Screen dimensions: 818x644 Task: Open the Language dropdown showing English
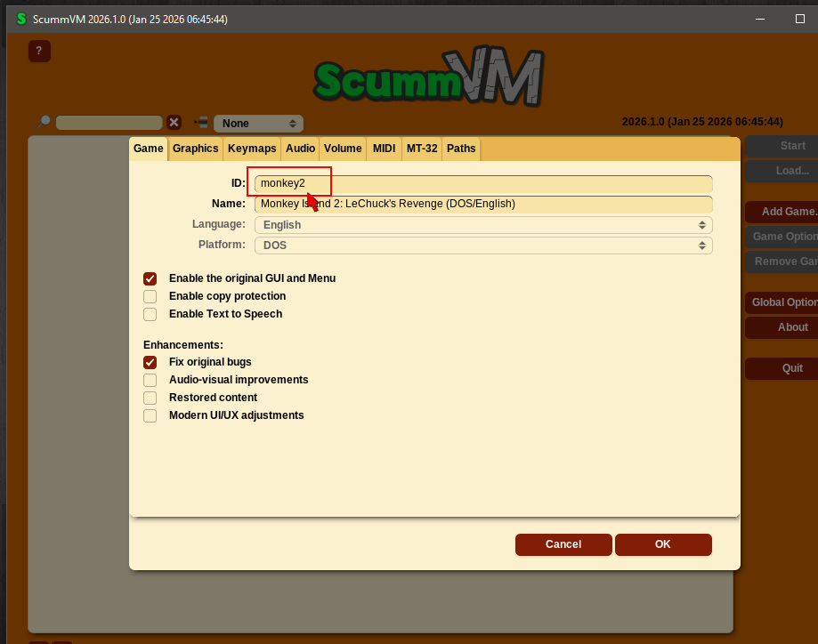pos(483,225)
